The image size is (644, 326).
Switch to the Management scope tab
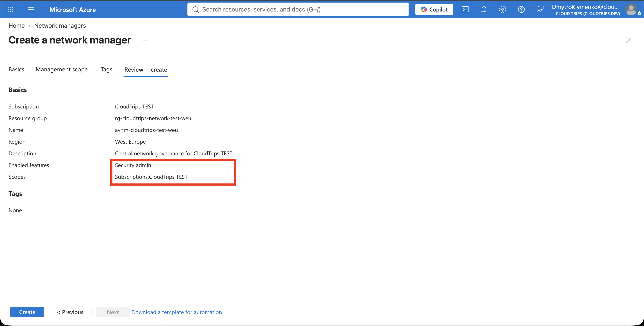[x=62, y=69]
